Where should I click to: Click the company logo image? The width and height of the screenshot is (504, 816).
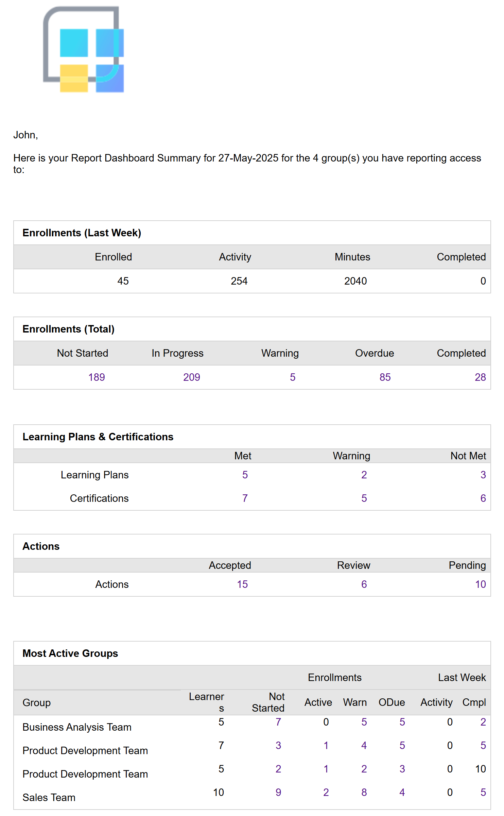click(83, 49)
